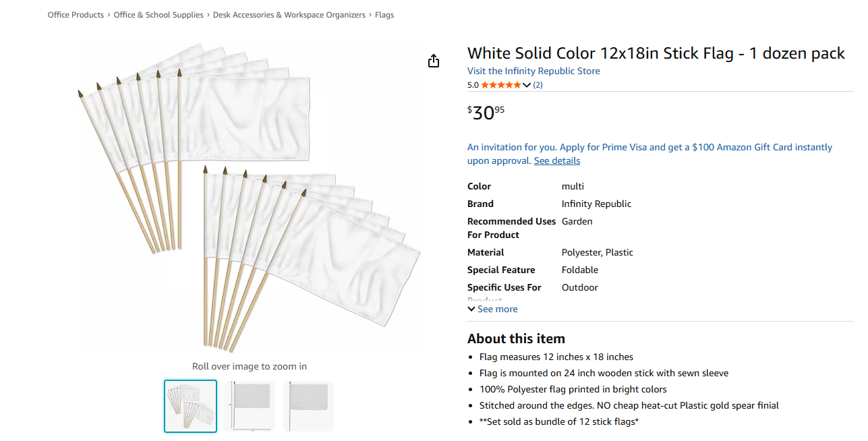Click the 5.0 rating number
Viewport: 868px width, 441px height.
coord(473,85)
